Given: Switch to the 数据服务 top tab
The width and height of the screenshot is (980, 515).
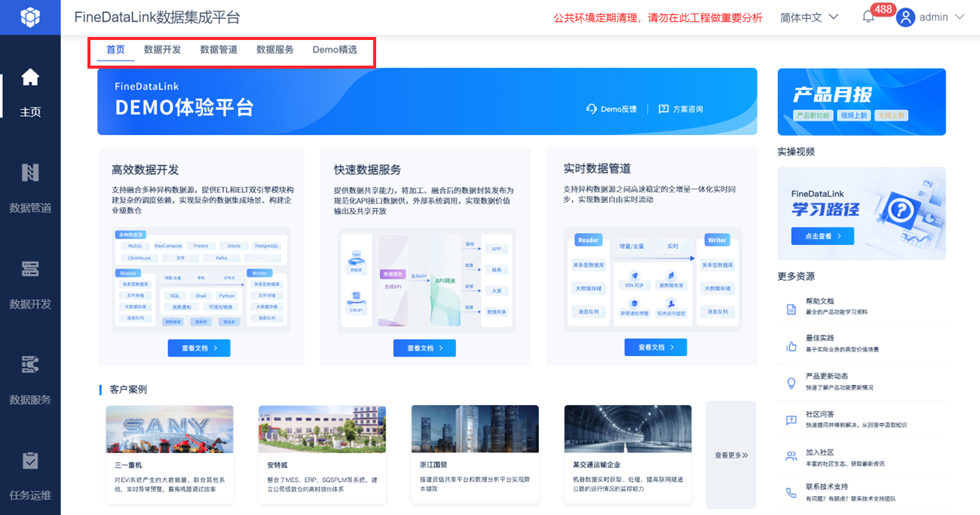Looking at the screenshot, I should (275, 50).
